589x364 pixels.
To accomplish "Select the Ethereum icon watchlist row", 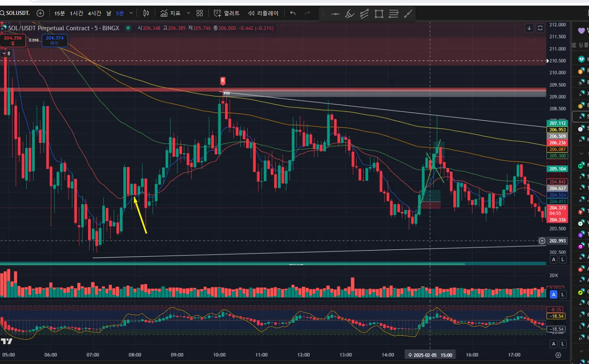I will pos(581,82).
